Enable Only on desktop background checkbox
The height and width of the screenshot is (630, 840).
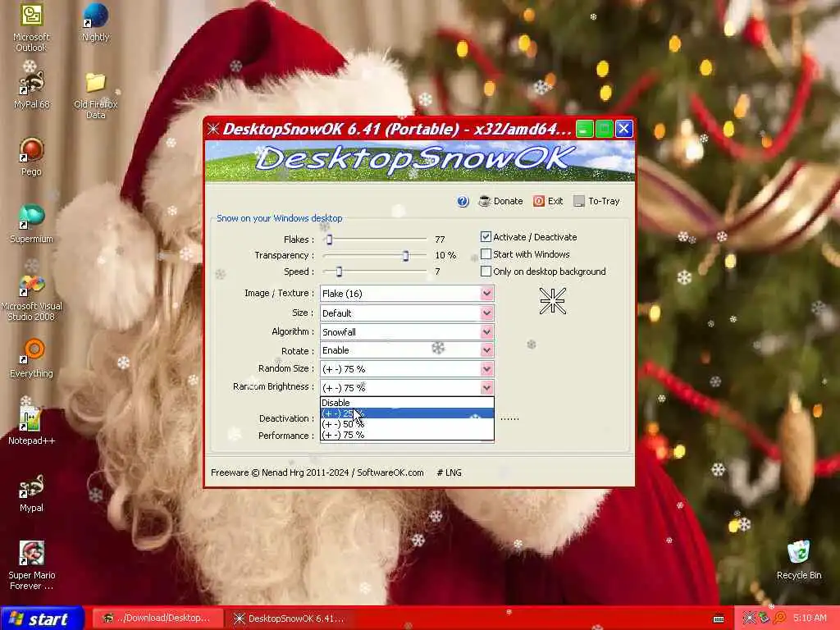pos(486,271)
